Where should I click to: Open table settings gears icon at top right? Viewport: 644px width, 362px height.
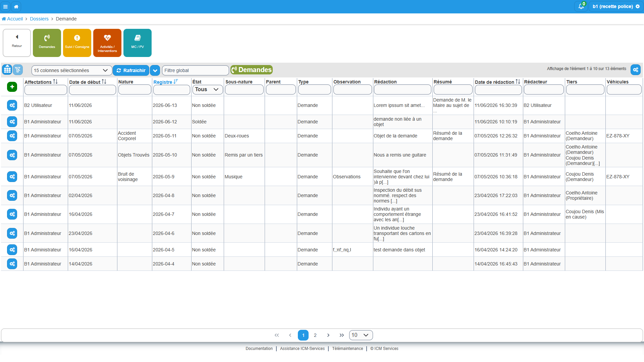click(x=635, y=70)
